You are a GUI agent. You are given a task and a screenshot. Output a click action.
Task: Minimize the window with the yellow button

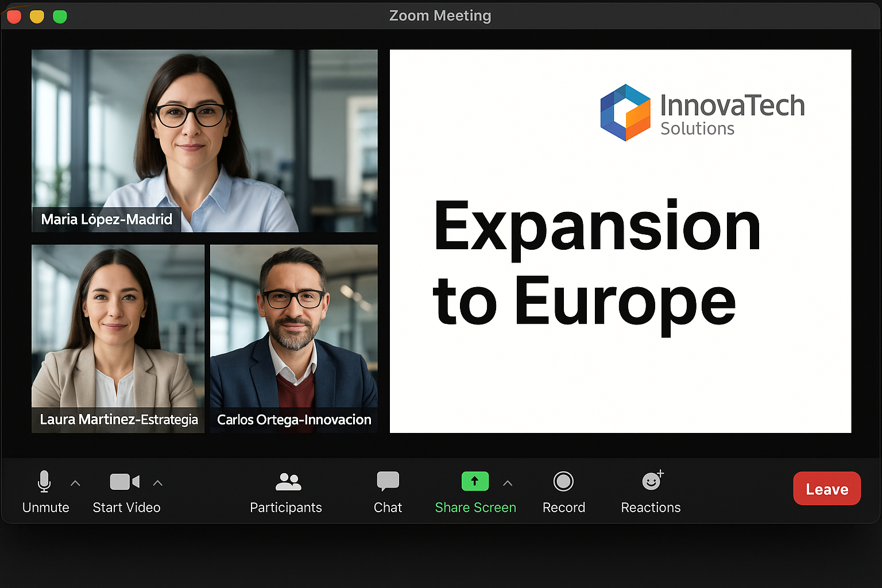(x=37, y=17)
